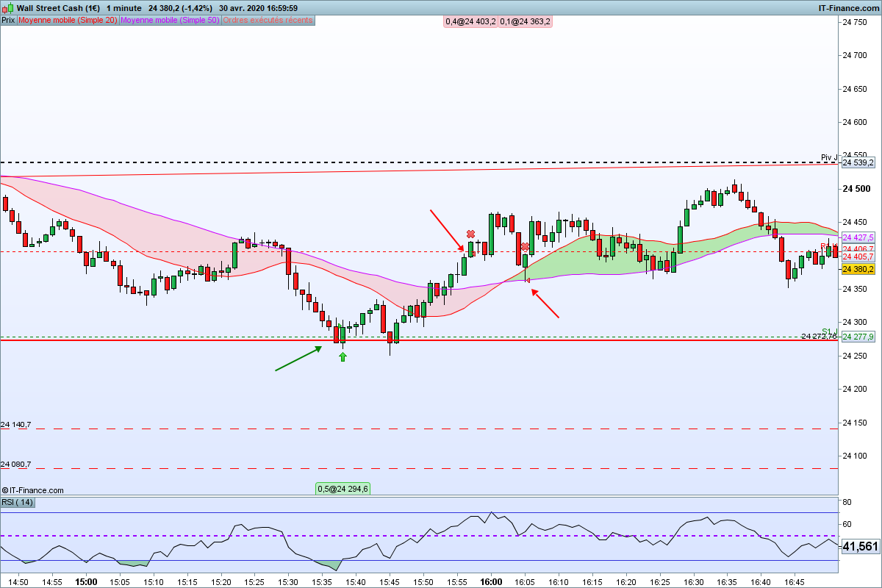Click the RSI 80 level label
Image resolution: width=882 pixels, height=588 pixels.
tap(847, 502)
